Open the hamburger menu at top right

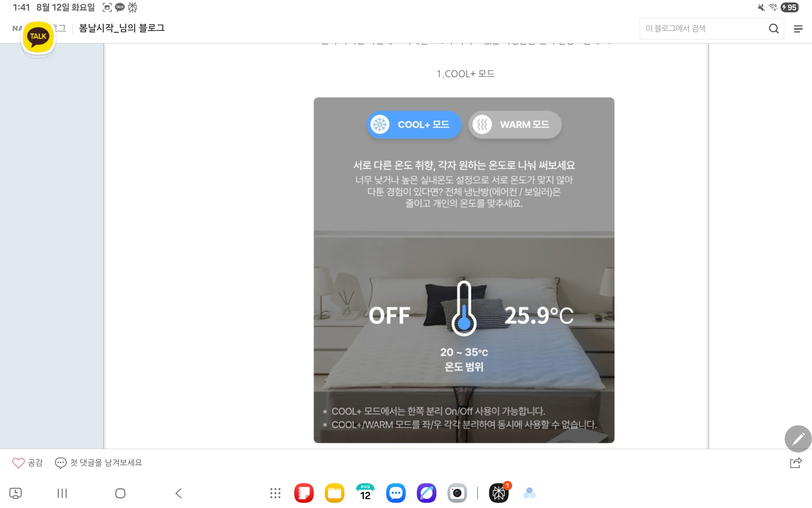click(x=798, y=29)
